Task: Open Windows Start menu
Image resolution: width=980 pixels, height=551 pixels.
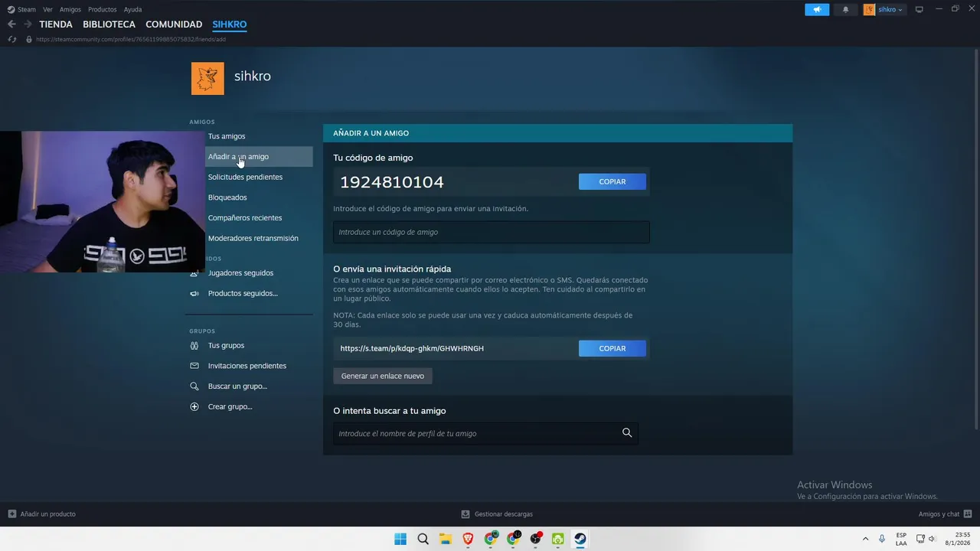Action: 400,539
